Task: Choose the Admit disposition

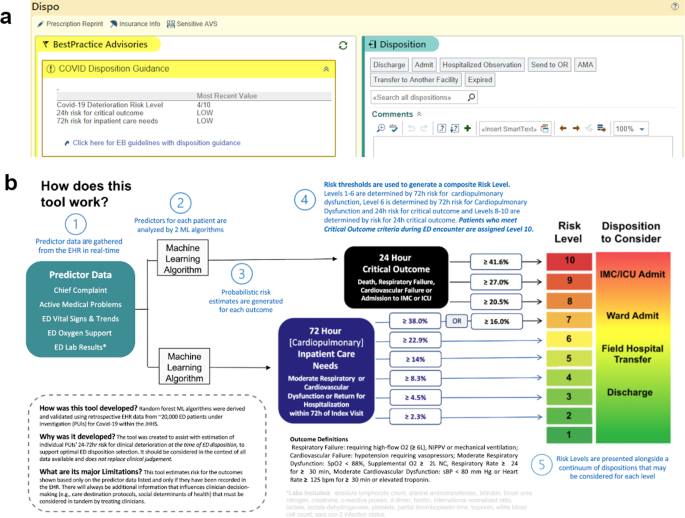Action: click(424, 64)
